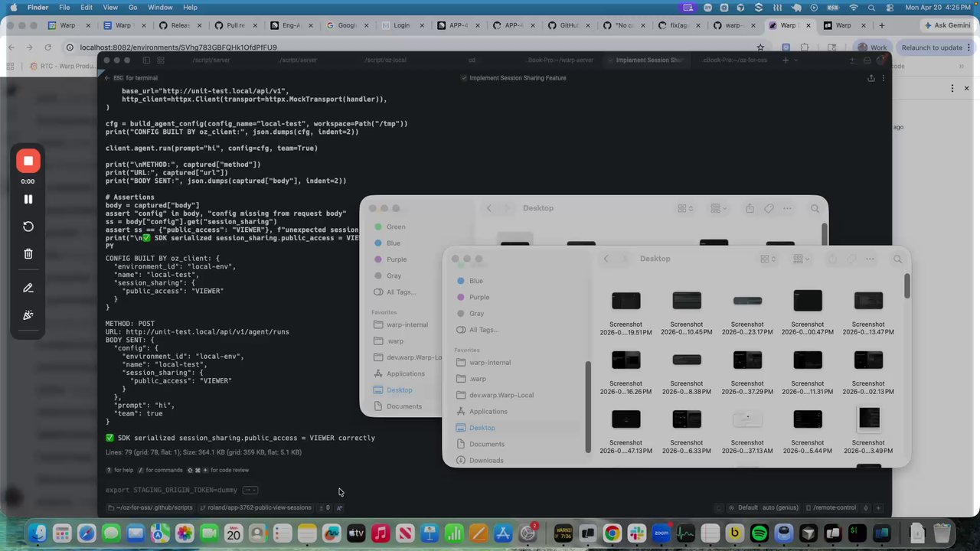The height and width of the screenshot is (551, 980).
Task: Select Desktop in the rear Finder sidebar
Action: click(399, 390)
